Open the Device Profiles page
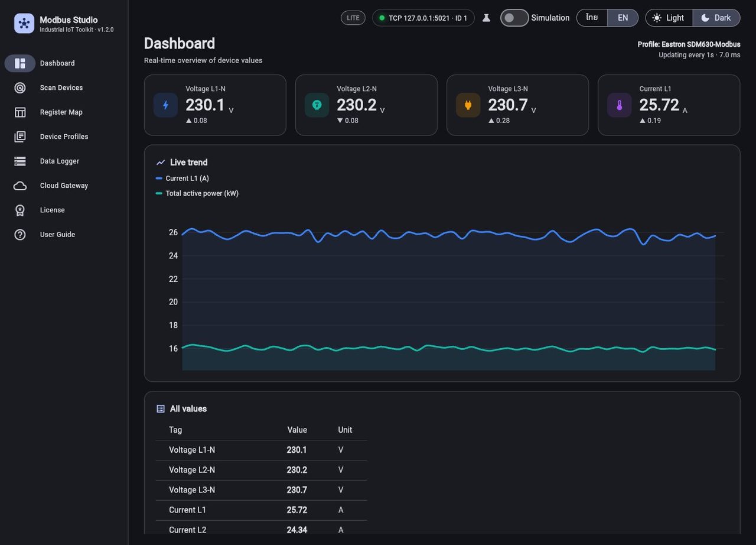This screenshot has height=545, width=756. coord(64,137)
